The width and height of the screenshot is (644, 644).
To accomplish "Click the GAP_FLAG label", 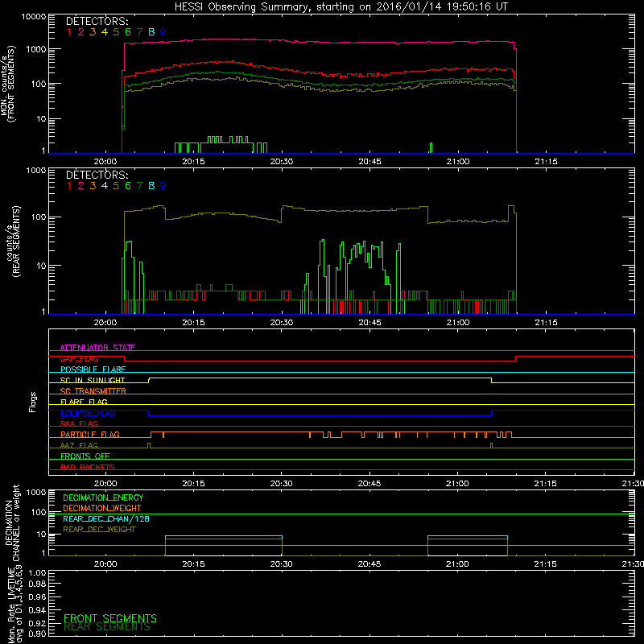I will tap(79, 358).
